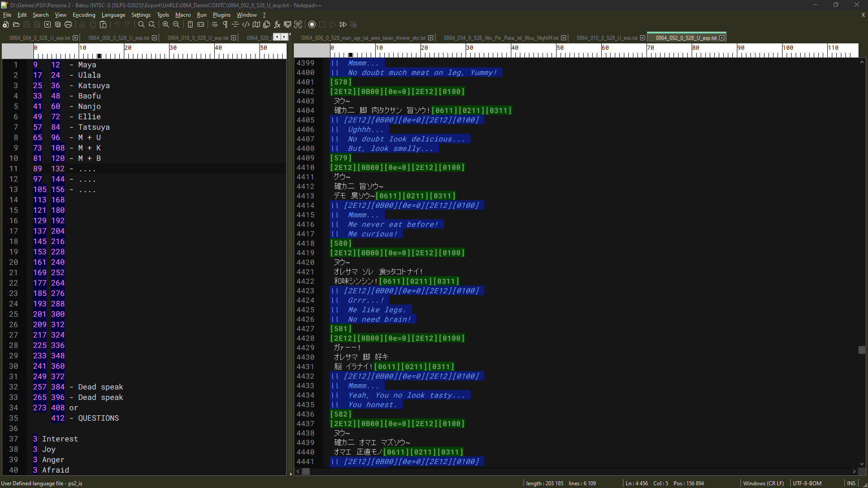This screenshot has width=868, height=488.
Task: Click the Document map icon
Action: 256,24
